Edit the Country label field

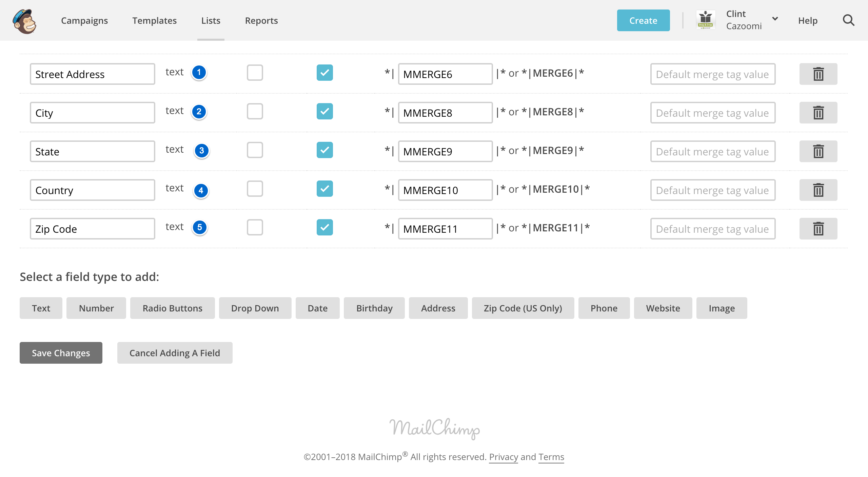pyautogui.click(x=93, y=190)
